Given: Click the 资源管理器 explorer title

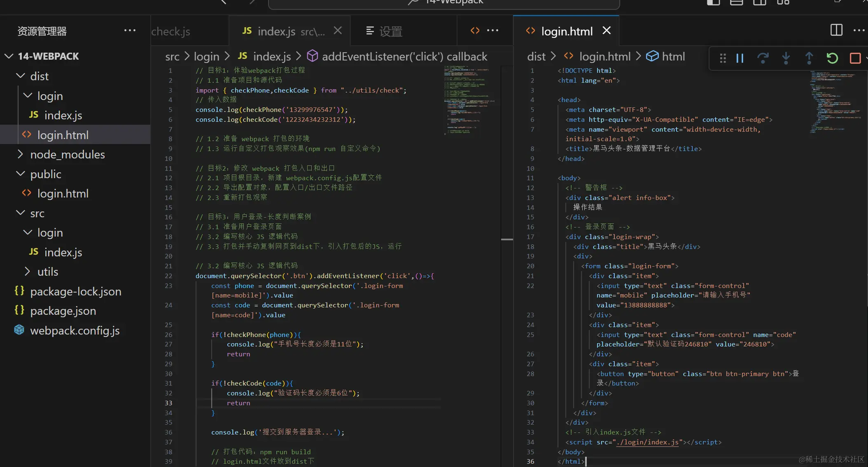Looking at the screenshot, I should 42,31.
